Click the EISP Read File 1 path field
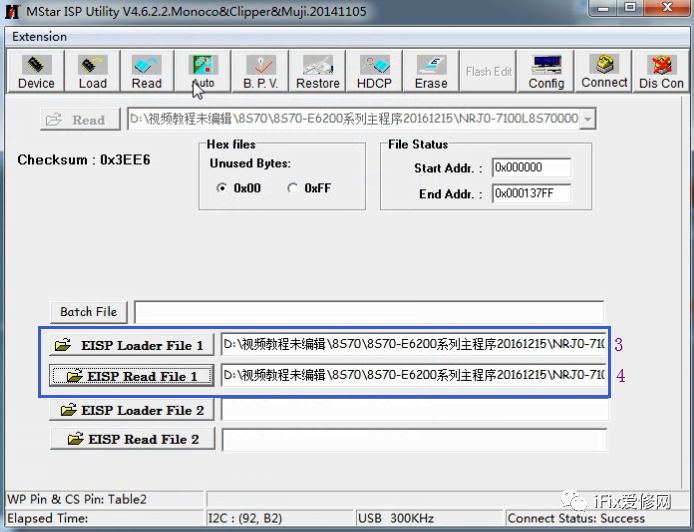The image size is (694, 532). click(413, 375)
